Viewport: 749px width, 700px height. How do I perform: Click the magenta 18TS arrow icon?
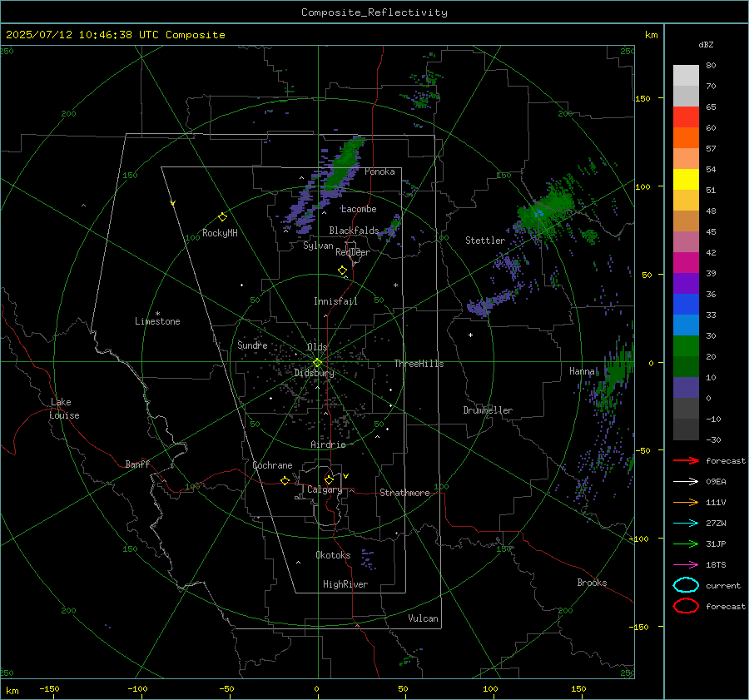click(x=687, y=565)
